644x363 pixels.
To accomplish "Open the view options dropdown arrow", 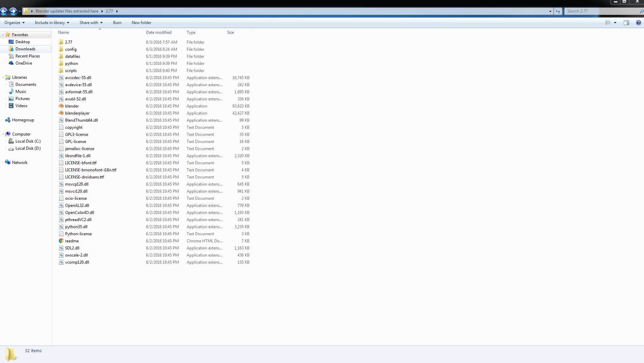I will 615,23.
